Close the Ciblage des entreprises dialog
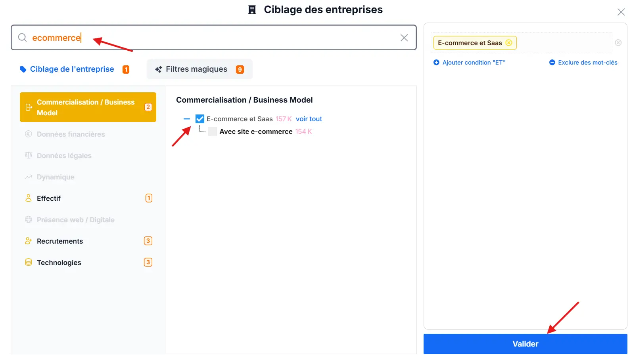 621,12
